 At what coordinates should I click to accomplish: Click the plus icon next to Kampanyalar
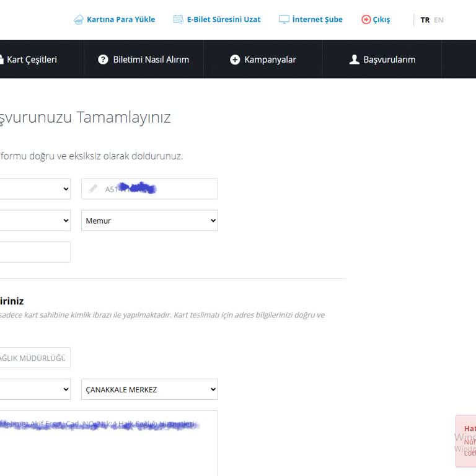[x=235, y=59]
